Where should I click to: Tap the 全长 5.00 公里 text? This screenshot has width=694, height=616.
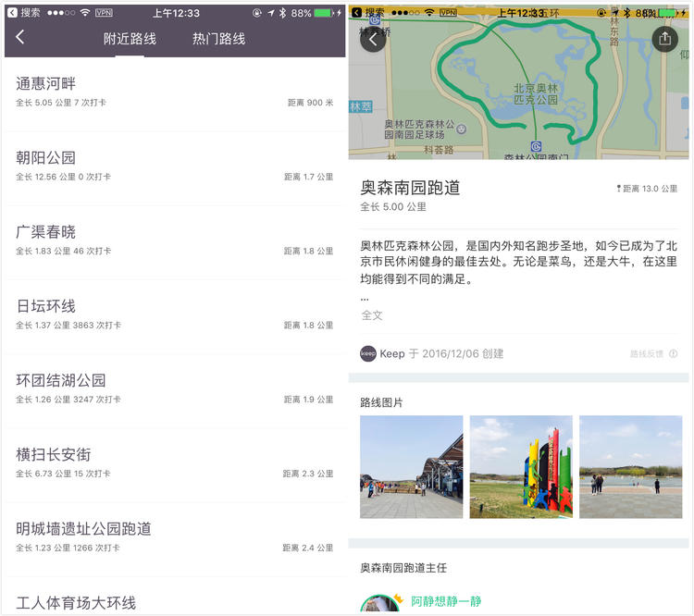393,206
